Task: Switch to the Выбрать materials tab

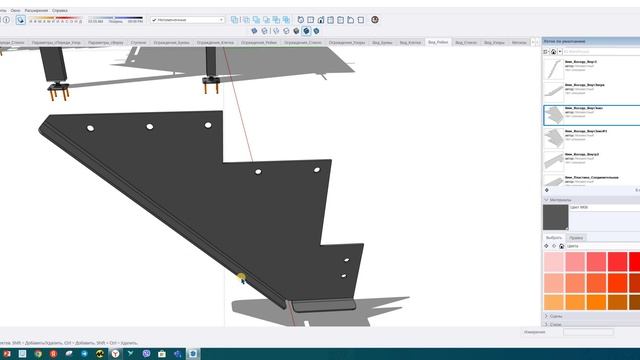Action: pyautogui.click(x=554, y=238)
